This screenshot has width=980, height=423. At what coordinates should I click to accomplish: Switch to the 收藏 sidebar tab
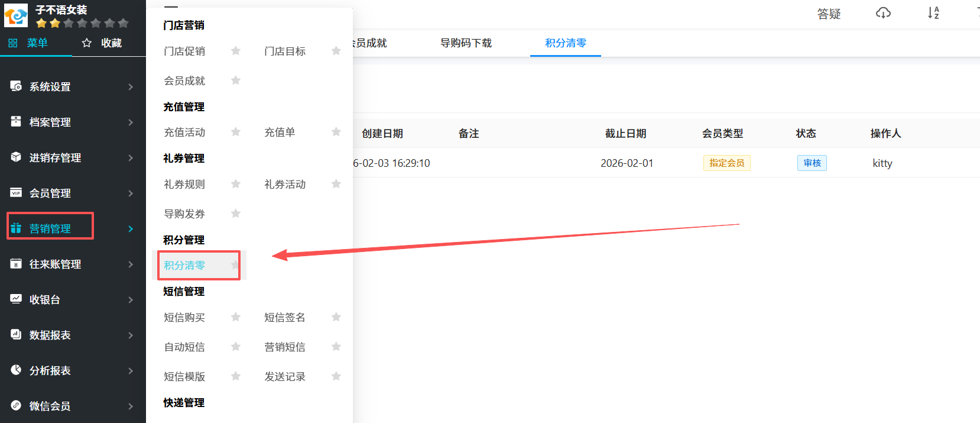tap(109, 43)
